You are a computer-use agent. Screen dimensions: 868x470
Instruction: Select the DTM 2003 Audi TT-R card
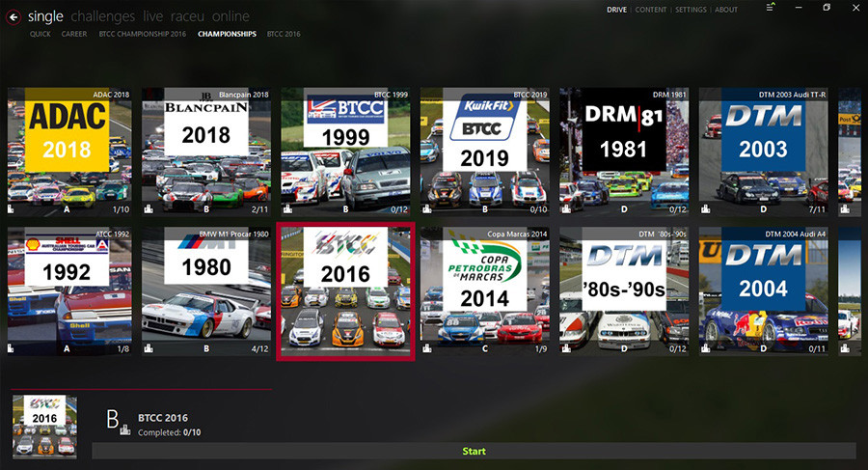click(764, 152)
